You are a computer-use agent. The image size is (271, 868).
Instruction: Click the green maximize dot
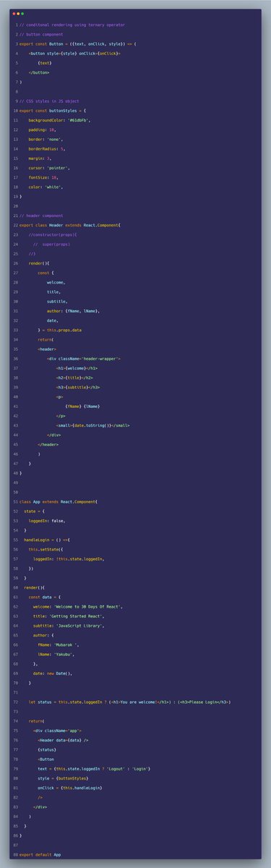click(22, 14)
